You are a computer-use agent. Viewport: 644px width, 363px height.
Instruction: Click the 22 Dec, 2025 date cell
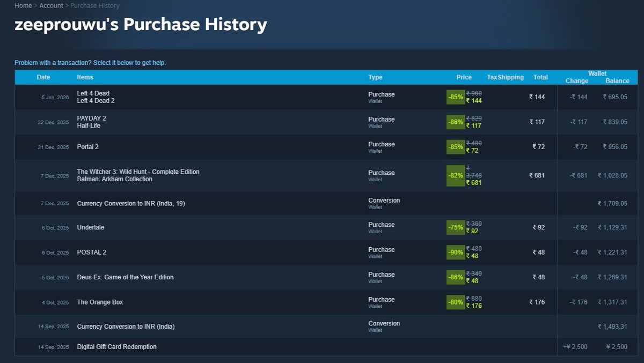[x=53, y=122]
